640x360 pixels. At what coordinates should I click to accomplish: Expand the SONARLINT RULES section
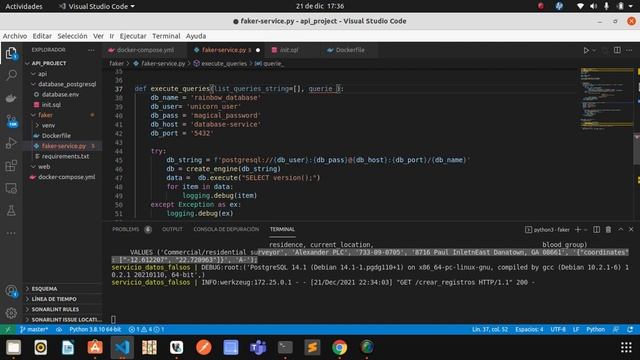[55, 309]
